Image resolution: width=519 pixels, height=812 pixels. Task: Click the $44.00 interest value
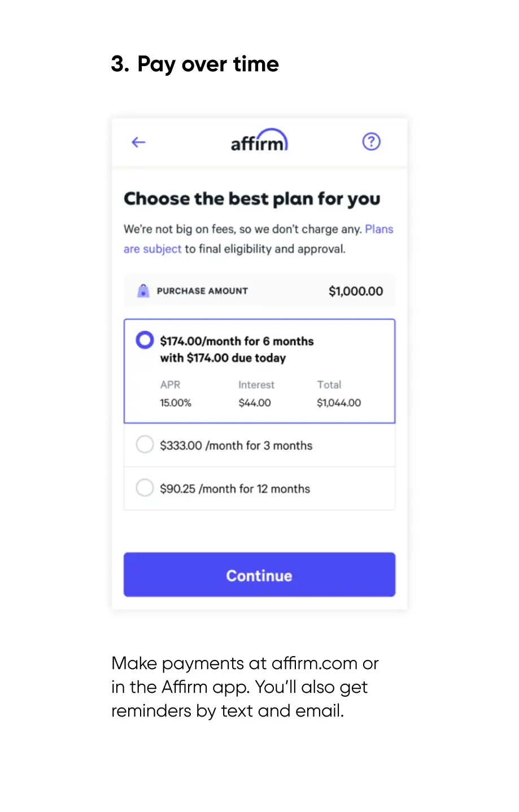point(255,403)
